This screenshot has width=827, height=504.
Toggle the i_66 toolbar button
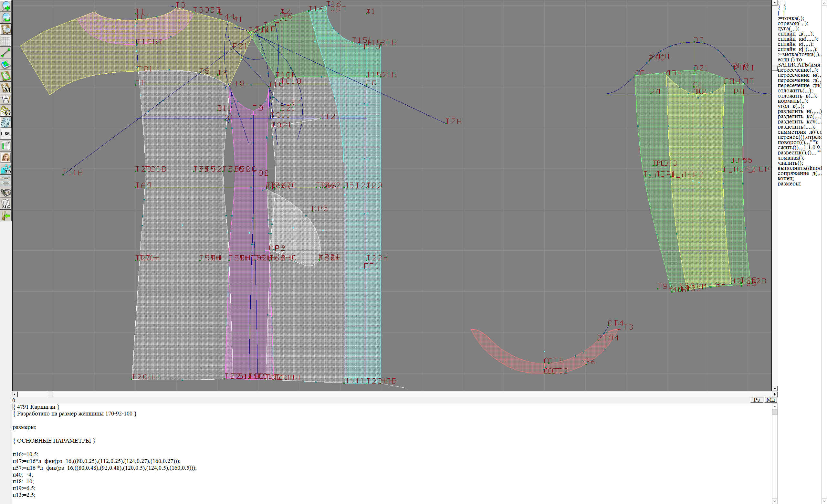coord(6,134)
